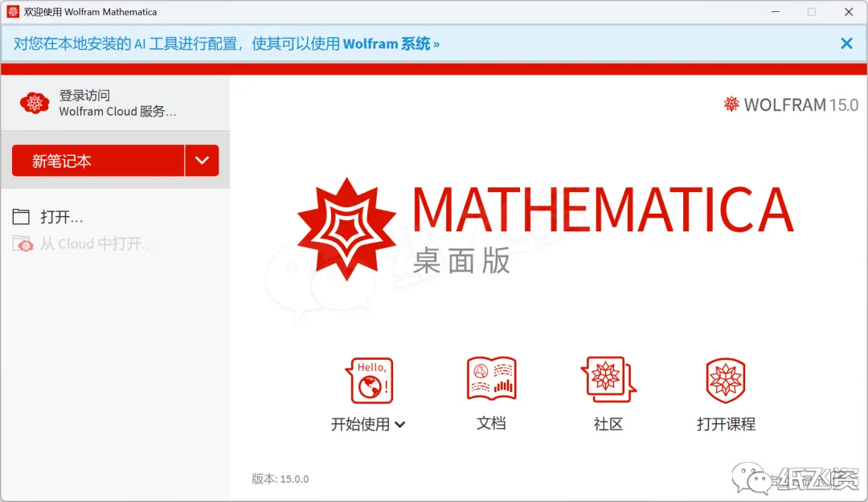Dismiss the AI tools configuration banner

[x=846, y=43]
